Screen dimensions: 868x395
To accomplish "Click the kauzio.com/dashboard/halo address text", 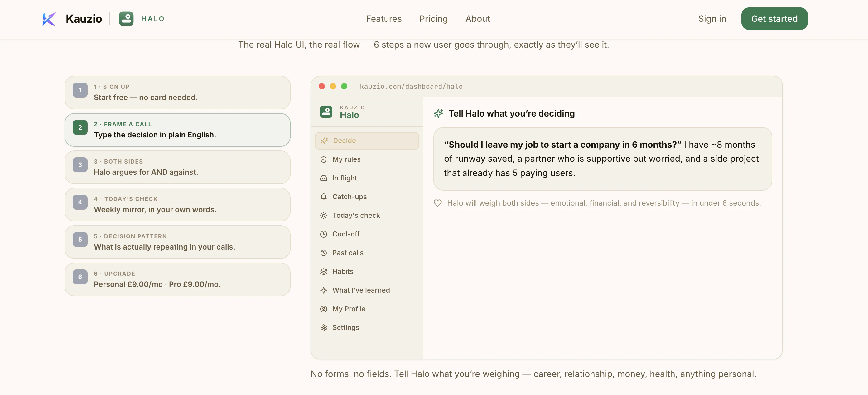I will 411,87.
